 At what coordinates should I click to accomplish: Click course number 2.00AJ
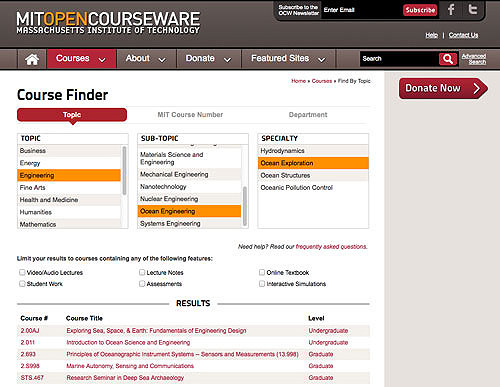pos(30,331)
